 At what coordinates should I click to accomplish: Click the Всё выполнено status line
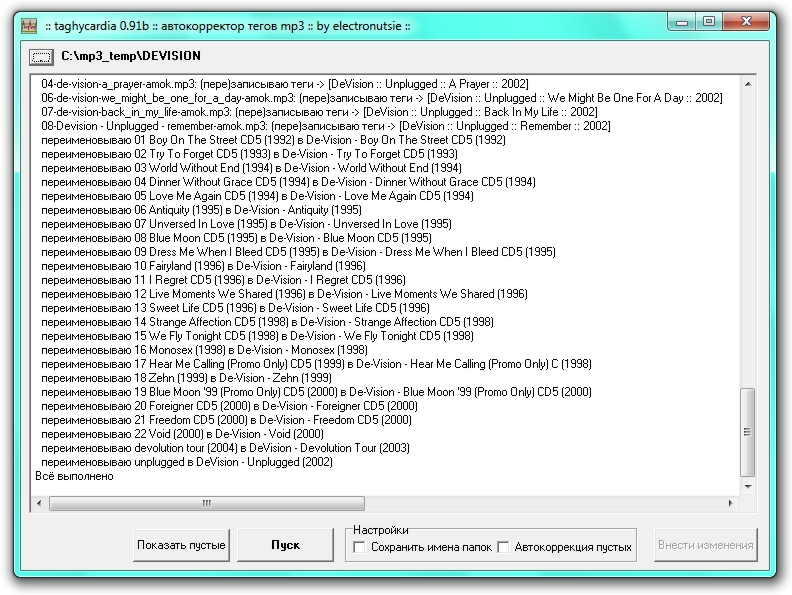click(74, 476)
